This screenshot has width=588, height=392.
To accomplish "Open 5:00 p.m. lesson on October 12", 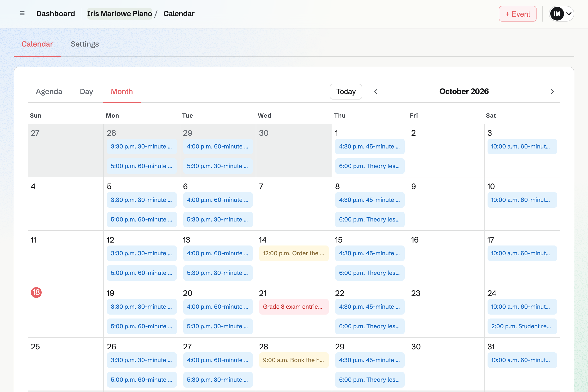I will [142, 273].
